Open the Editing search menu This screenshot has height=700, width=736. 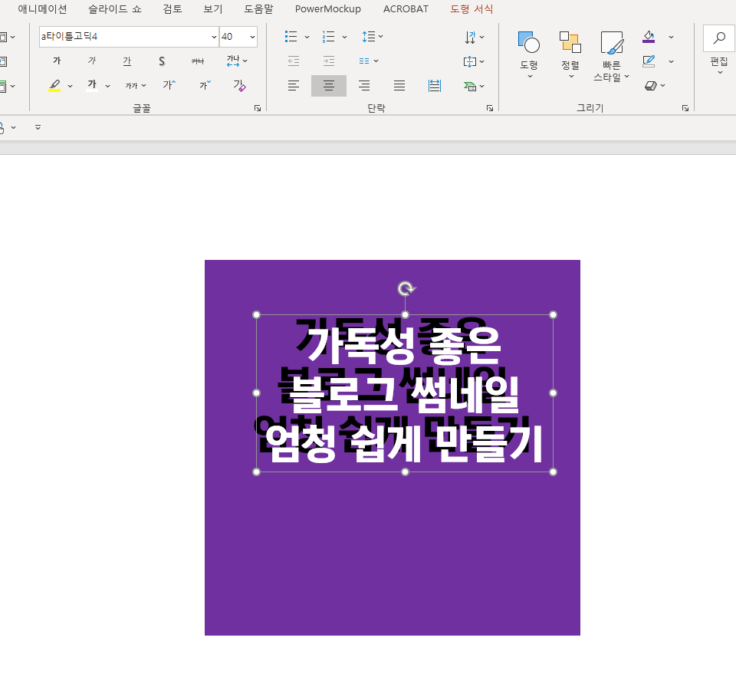tap(719, 51)
